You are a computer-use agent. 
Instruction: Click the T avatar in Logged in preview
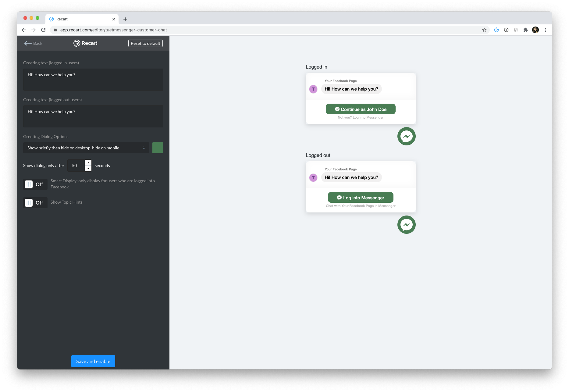point(313,89)
